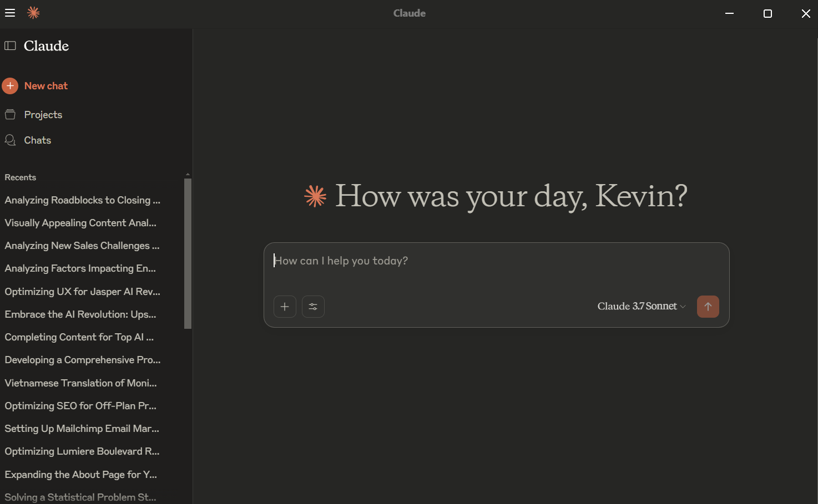
Task: Focus the 'How can I help you today?' input
Action: [x=496, y=261]
